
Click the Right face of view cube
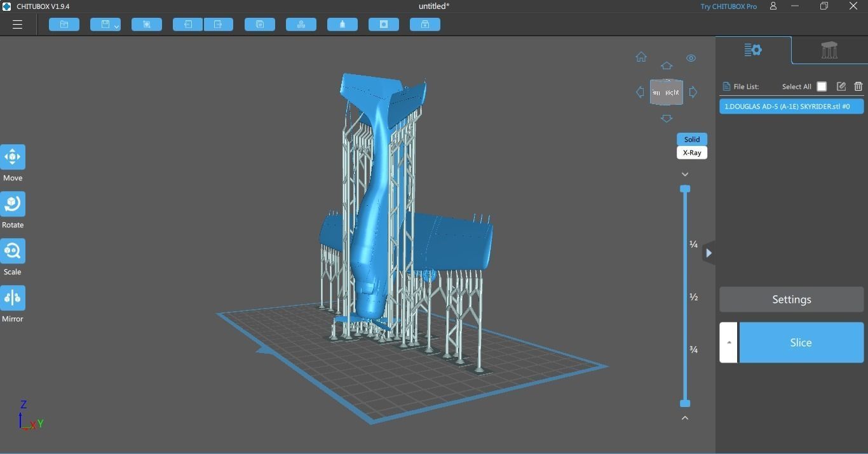pos(672,93)
